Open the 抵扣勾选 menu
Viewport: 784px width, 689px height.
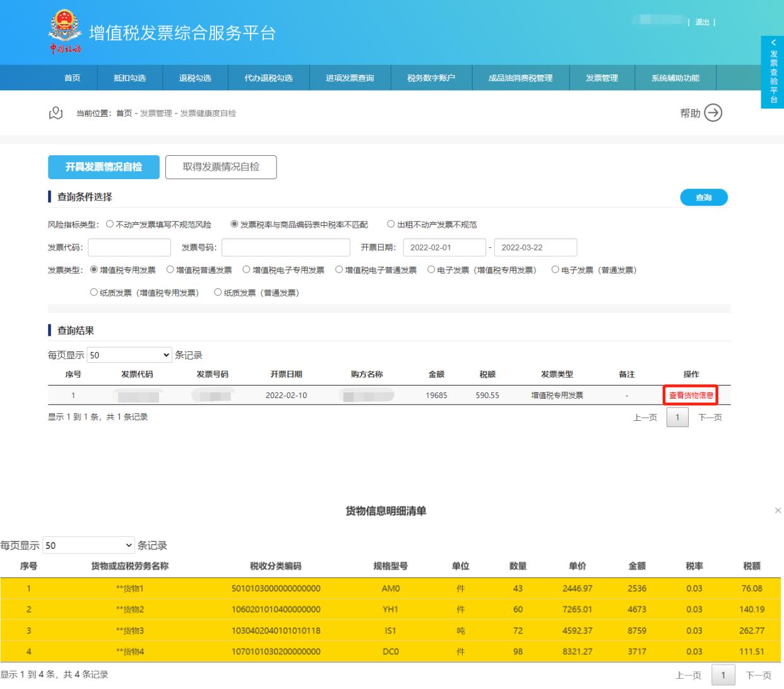pos(129,78)
